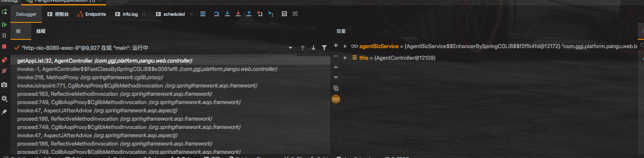Click the 变量 variables panel header
The image size is (644, 158).
341,31
